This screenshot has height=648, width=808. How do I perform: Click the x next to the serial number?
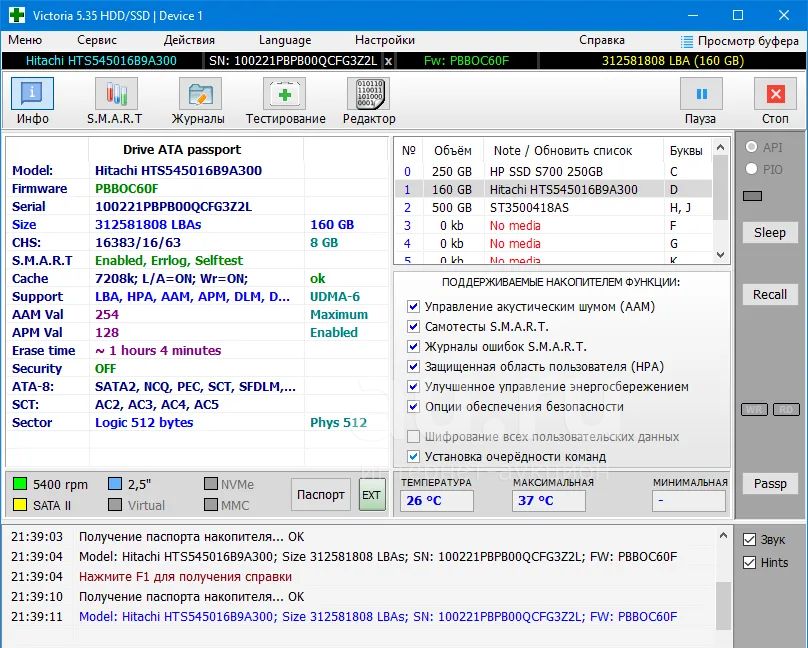click(x=388, y=61)
